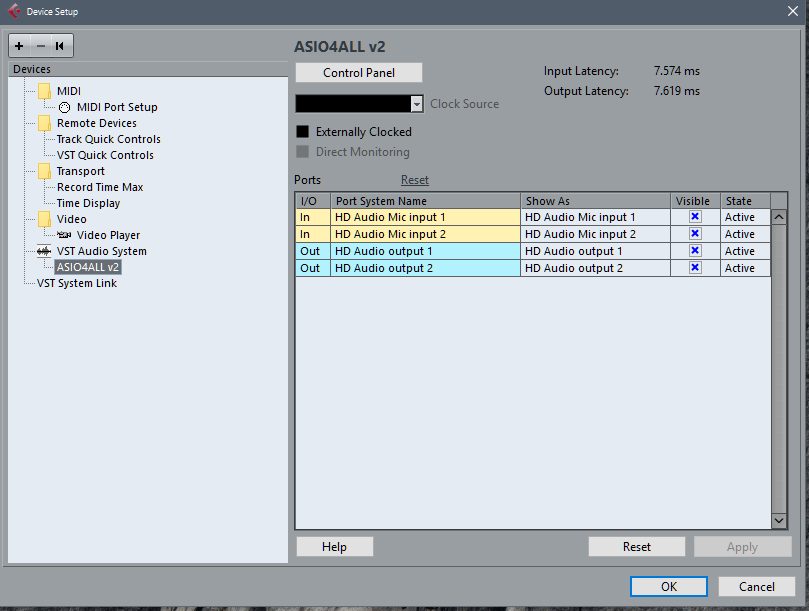Select VST Audio System tree item
This screenshot has width=809, height=611.
[102, 251]
